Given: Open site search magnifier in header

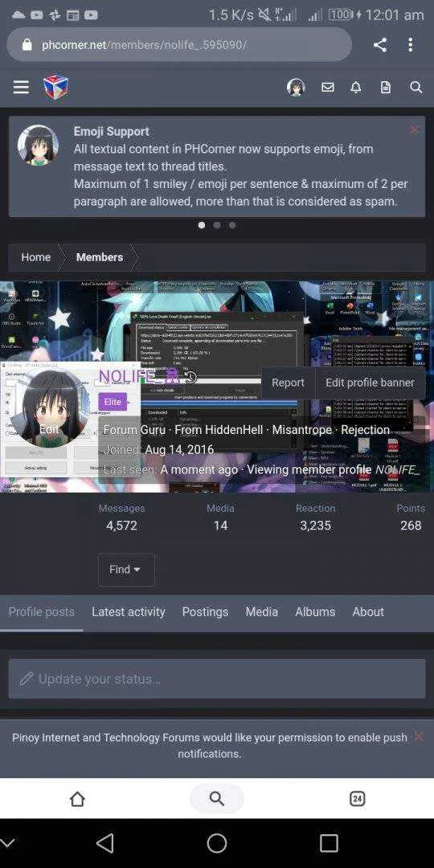Looking at the screenshot, I should pos(416,87).
